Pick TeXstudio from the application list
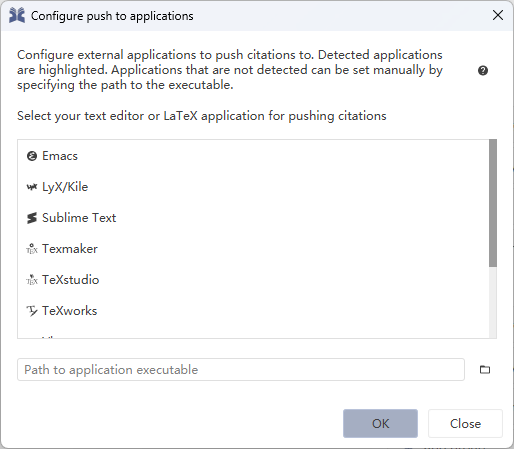This screenshot has width=514, height=449. 253,280
